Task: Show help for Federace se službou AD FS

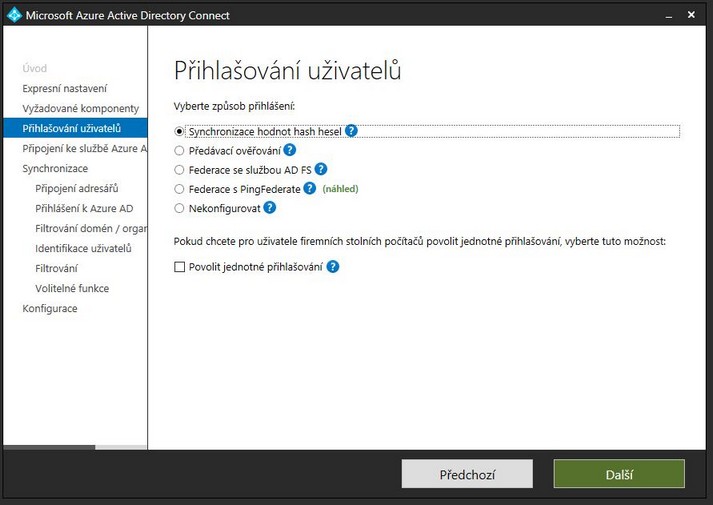Action: [x=321, y=170]
